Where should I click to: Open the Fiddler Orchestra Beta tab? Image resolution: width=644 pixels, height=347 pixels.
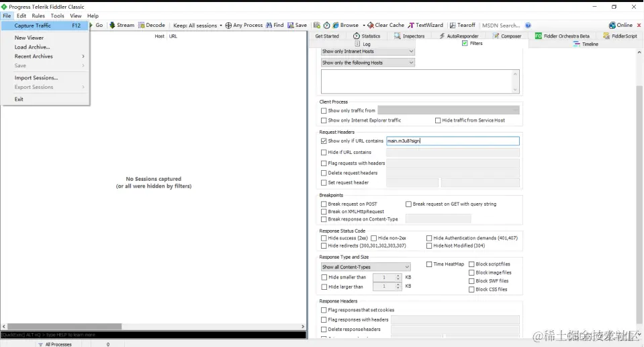[562, 36]
